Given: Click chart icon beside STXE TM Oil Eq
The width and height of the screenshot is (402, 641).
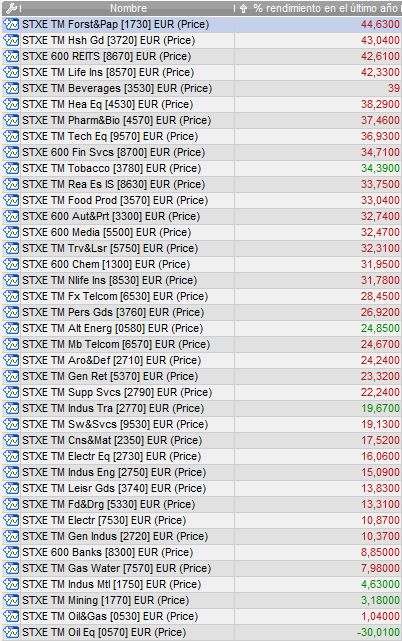Looking at the screenshot, I should 11,632.
